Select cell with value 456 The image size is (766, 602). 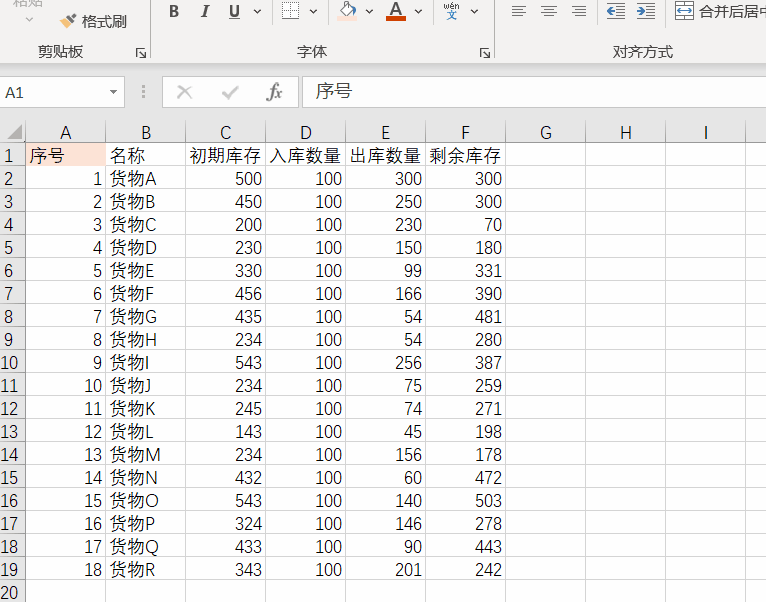225,294
